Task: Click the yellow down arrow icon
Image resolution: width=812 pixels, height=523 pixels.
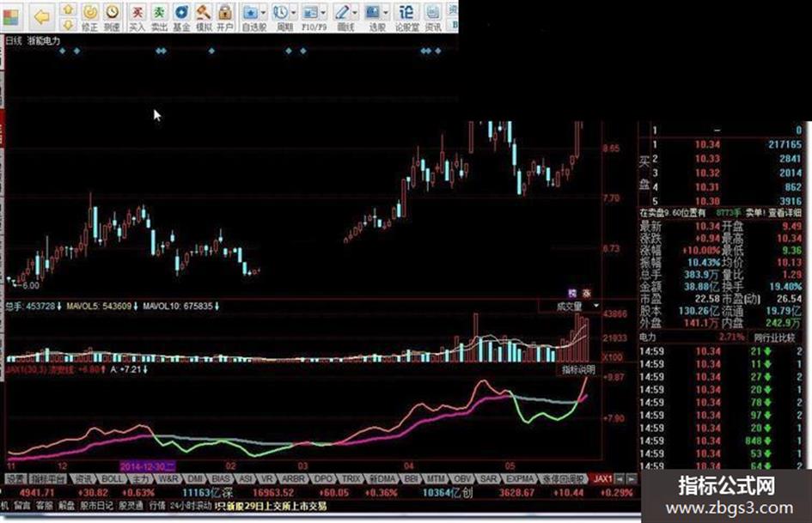Action: (68, 24)
